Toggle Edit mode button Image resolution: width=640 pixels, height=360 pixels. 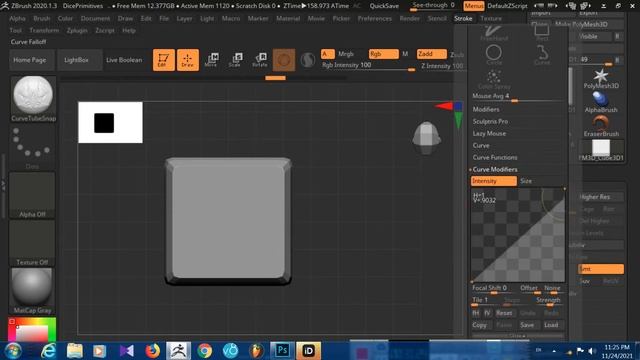coord(164,60)
